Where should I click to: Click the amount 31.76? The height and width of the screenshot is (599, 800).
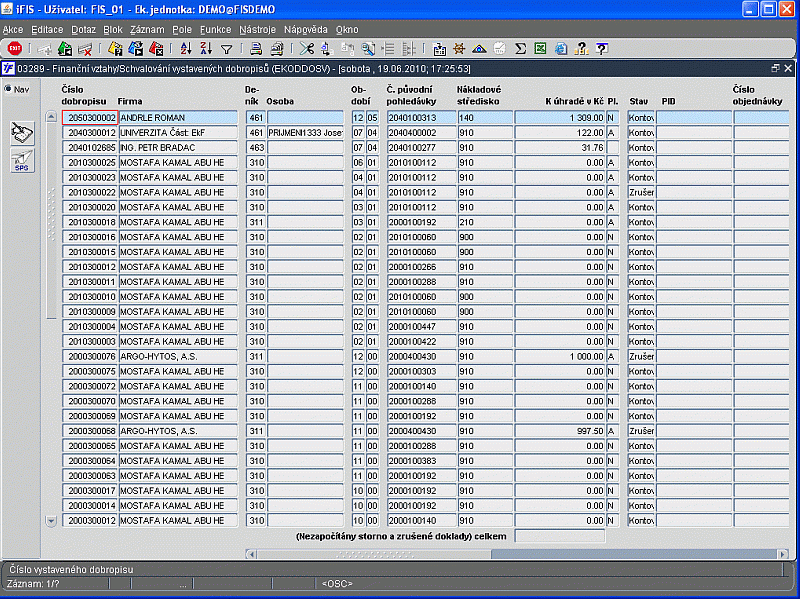(560, 147)
